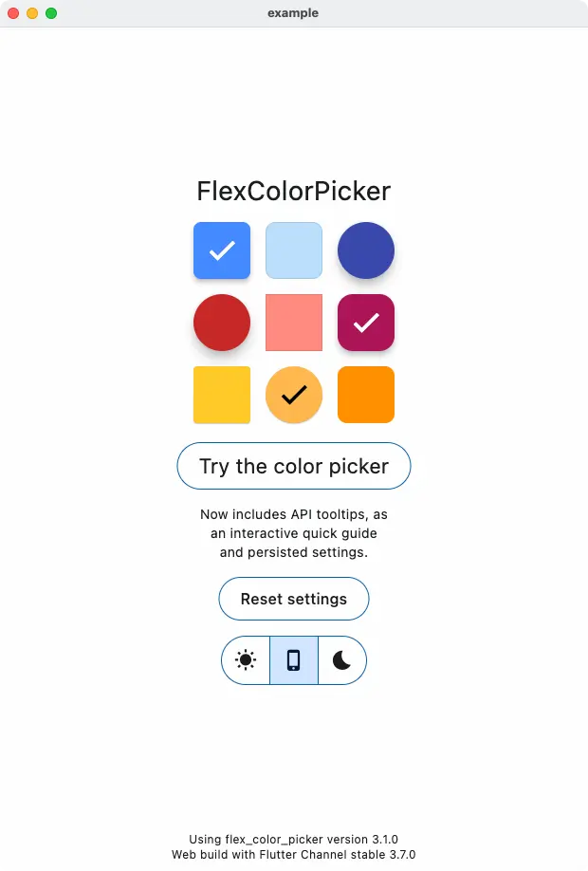Select the currently checked blue square swatch
The width and height of the screenshot is (588, 871).
coord(221,250)
